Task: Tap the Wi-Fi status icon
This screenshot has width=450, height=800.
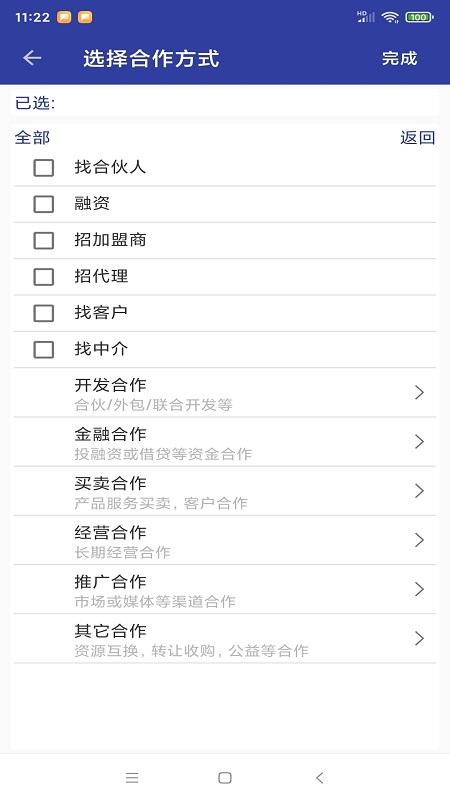Action: 390,17
